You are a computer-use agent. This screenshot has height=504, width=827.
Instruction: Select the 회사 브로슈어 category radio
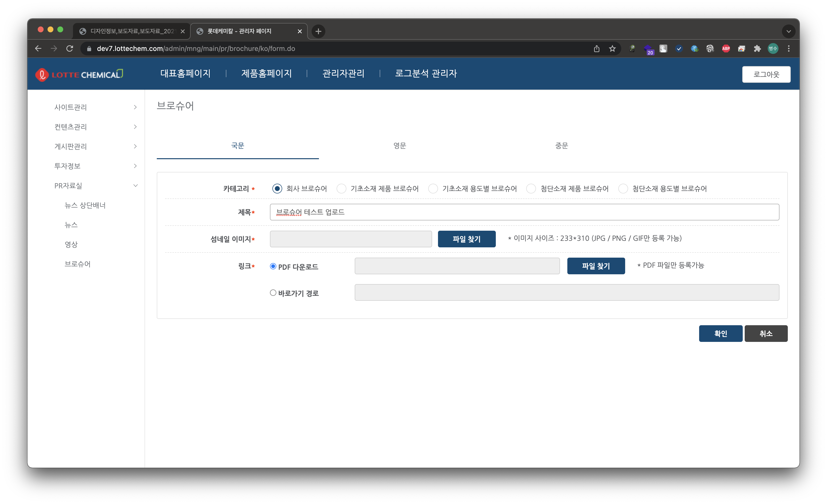(x=277, y=189)
